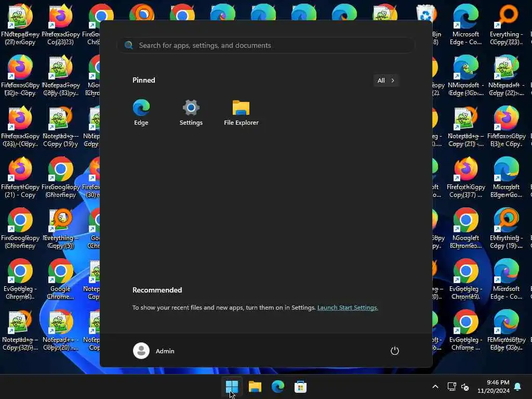Expand the hidden tray icons chevron

(x=435, y=387)
